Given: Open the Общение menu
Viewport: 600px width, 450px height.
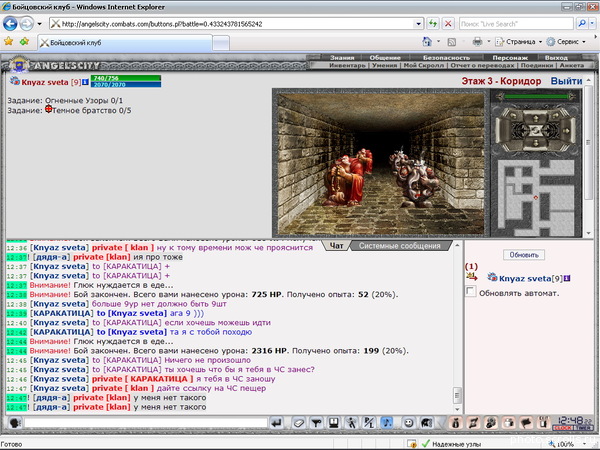Looking at the screenshot, I should pos(385,57).
